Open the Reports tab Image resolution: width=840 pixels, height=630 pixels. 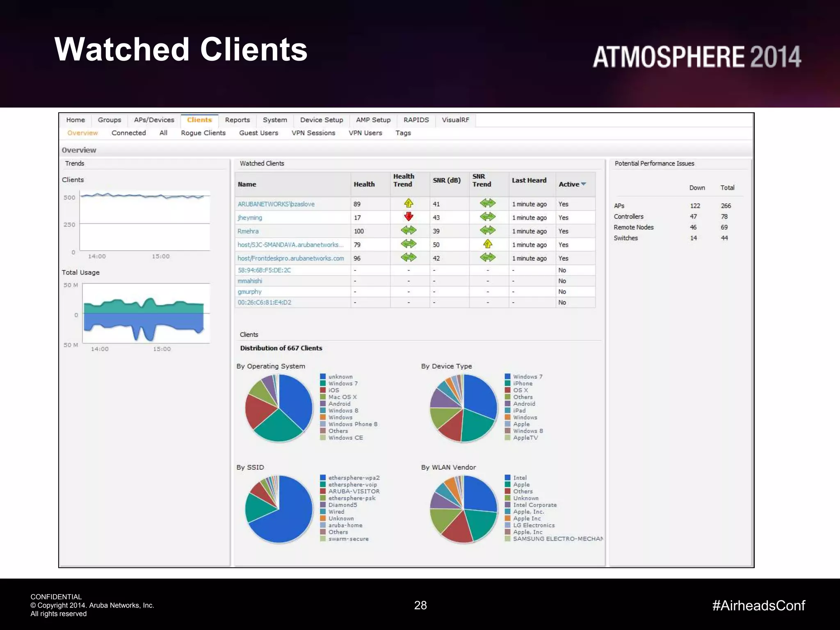point(237,120)
